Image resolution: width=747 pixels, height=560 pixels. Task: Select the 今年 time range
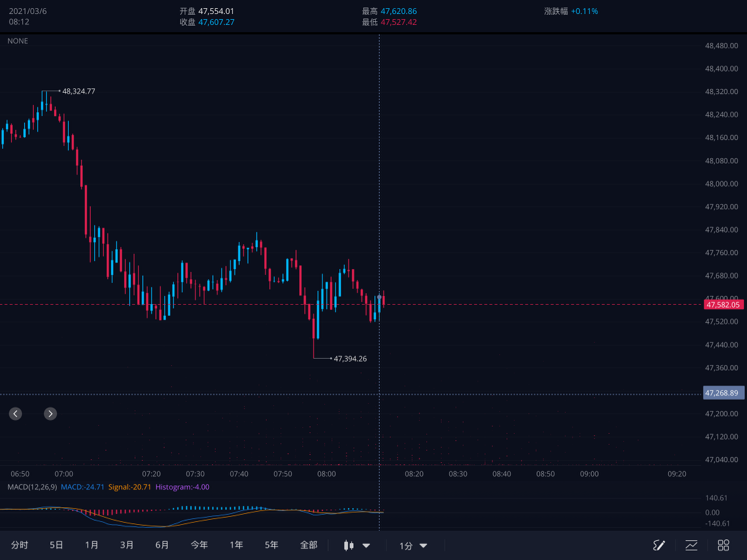199,545
